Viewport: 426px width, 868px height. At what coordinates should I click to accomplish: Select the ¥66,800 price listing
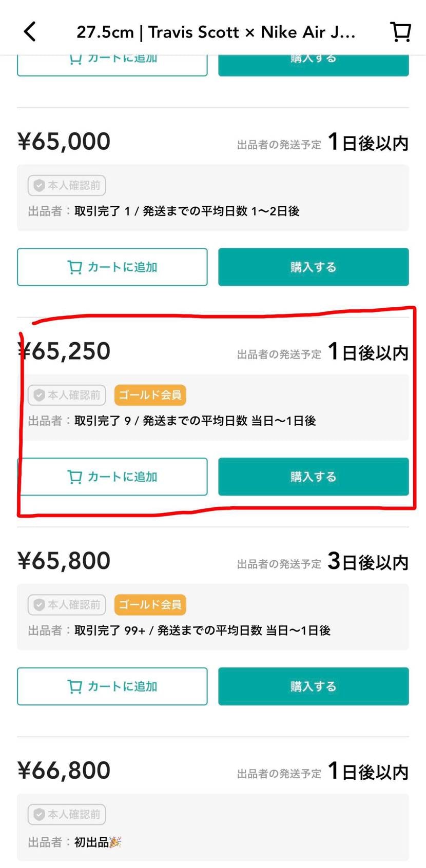coord(64,771)
